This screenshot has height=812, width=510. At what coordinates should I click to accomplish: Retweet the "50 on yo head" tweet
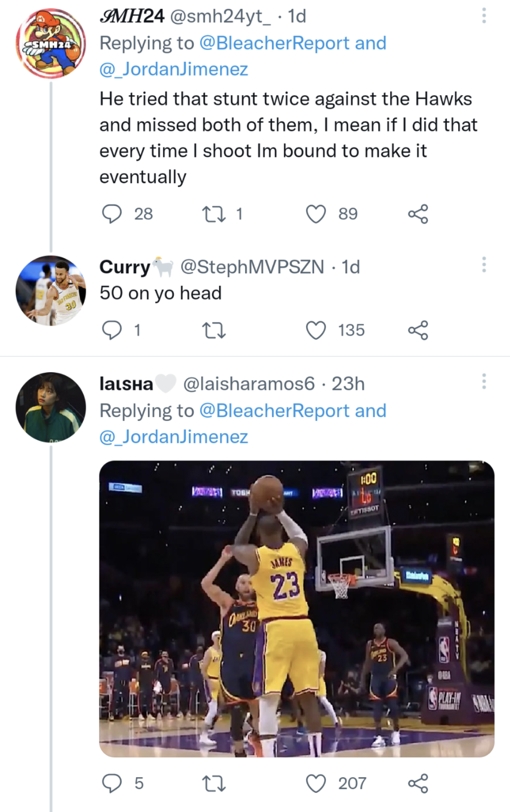(214, 330)
